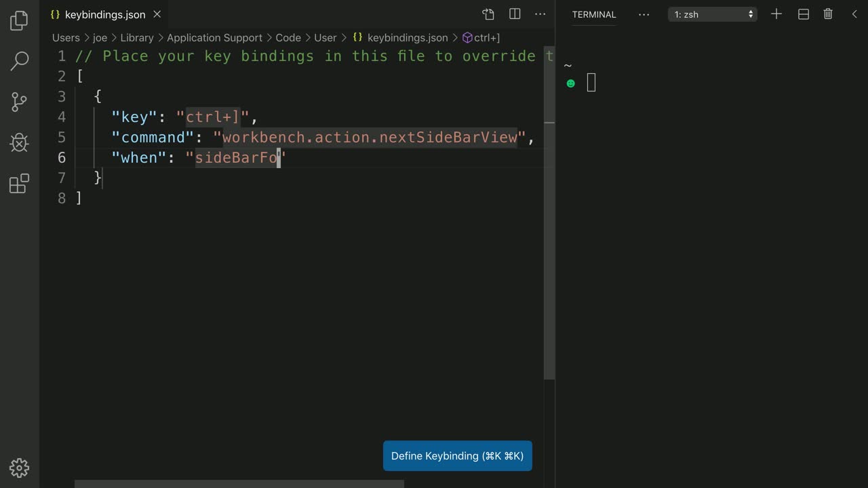
Task: Open the Search view icon
Action: tap(19, 61)
